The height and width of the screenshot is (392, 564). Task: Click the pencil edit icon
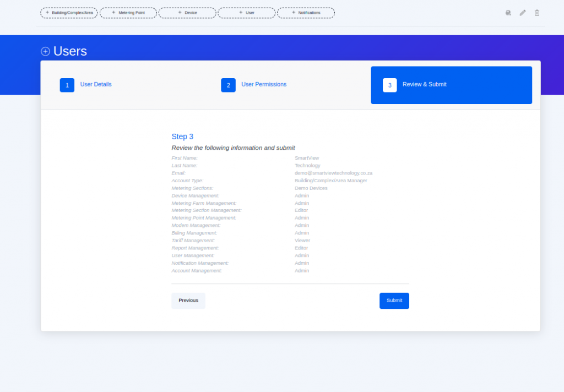(523, 13)
